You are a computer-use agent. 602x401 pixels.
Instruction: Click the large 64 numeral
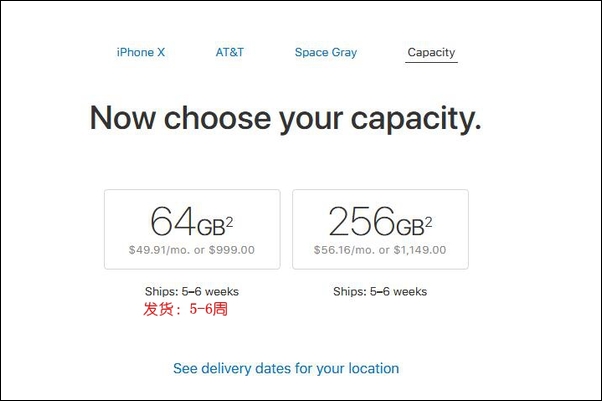click(x=173, y=221)
